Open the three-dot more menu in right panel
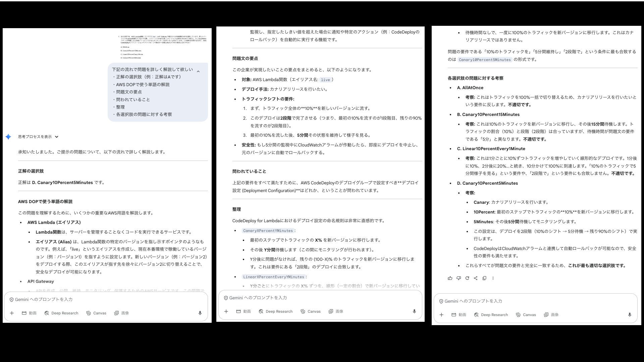The width and height of the screenshot is (644, 362). pos(493,278)
